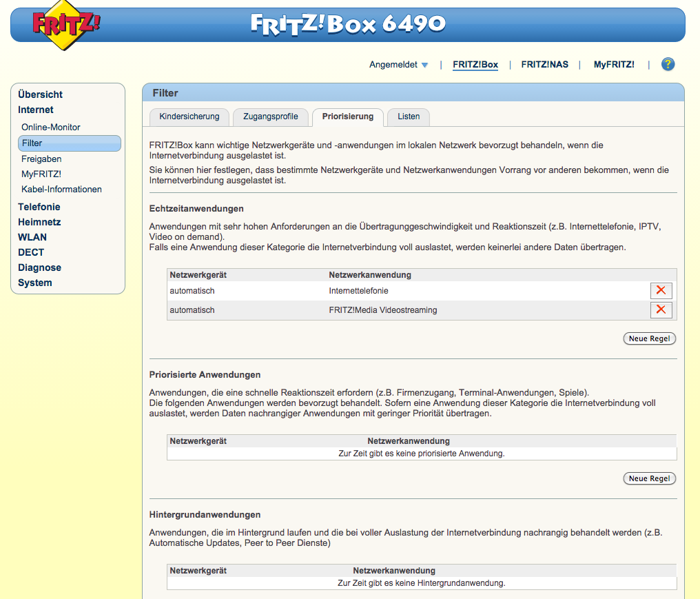Click the Echtzeitanwendungen section heading
The image size is (700, 599).
click(196, 209)
